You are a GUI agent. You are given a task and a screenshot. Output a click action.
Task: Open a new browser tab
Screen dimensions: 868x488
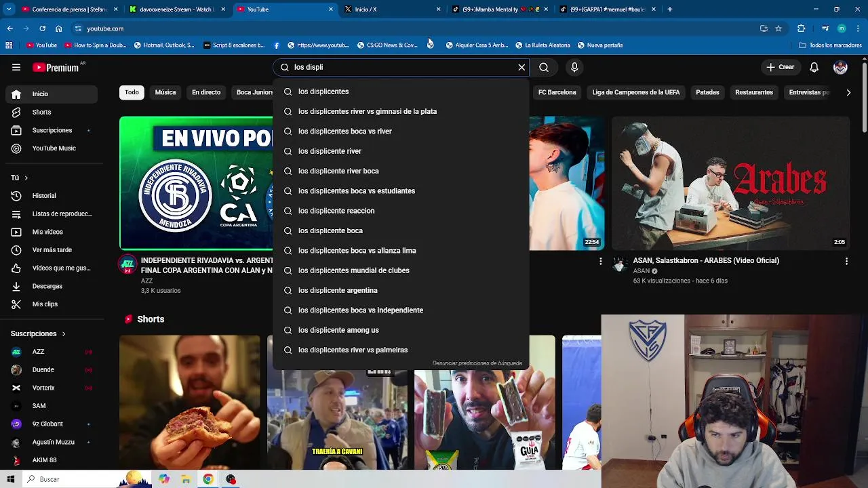[669, 9]
